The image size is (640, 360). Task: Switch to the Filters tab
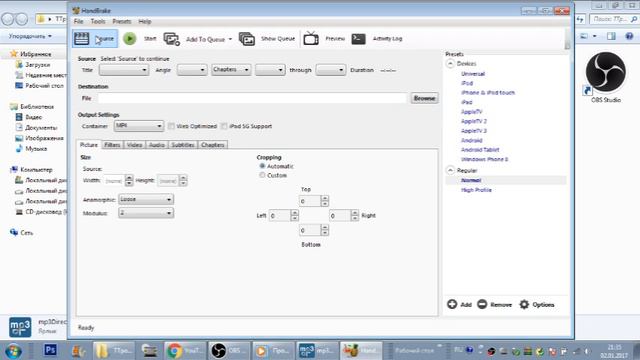pyautogui.click(x=112, y=145)
